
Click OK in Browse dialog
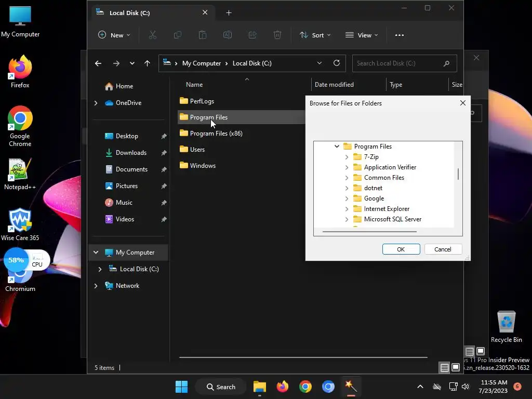click(x=401, y=249)
